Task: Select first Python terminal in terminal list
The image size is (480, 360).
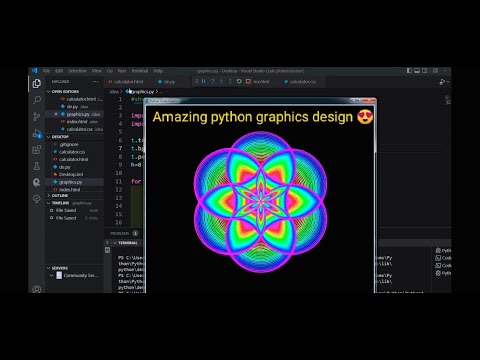Action: click(443, 250)
